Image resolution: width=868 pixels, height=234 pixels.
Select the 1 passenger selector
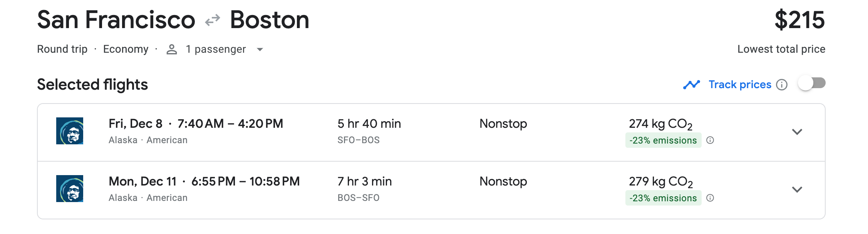215,49
